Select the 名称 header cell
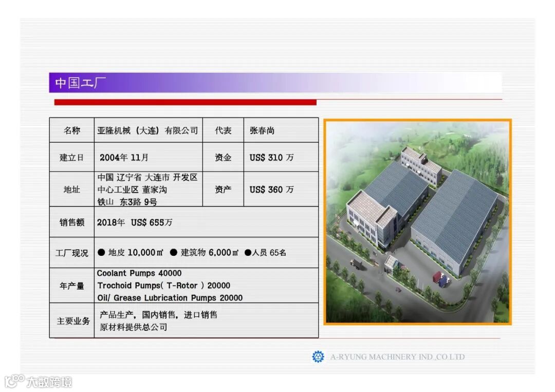555x392 pixels. pos(72,130)
